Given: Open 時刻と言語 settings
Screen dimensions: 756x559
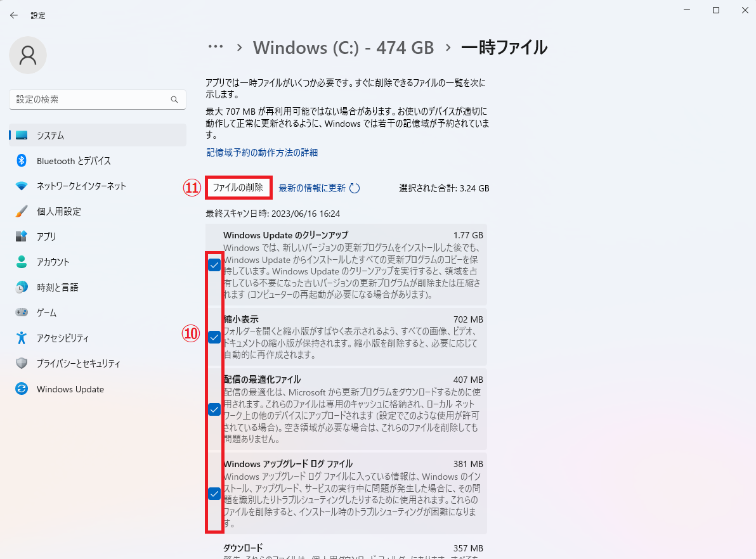Looking at the screenshot, I should click(x=98, y=287).
